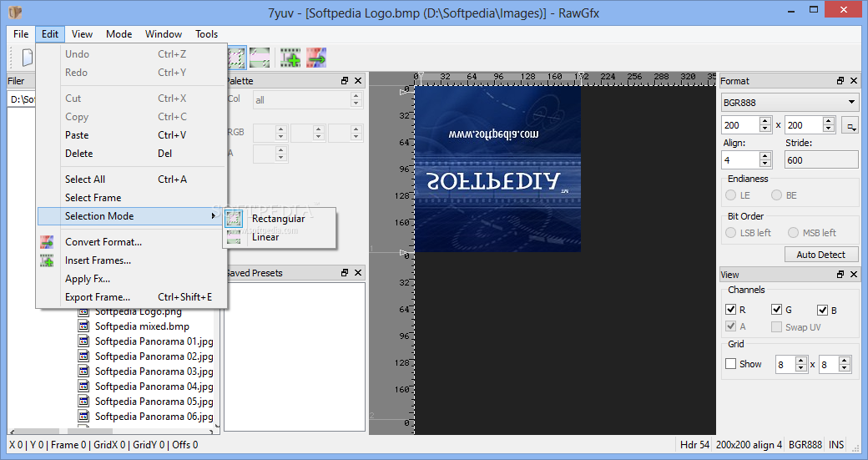This screenshot has height=460, width=868.
Task: Edit the Stride input field
Action: (x=821, y=160)
